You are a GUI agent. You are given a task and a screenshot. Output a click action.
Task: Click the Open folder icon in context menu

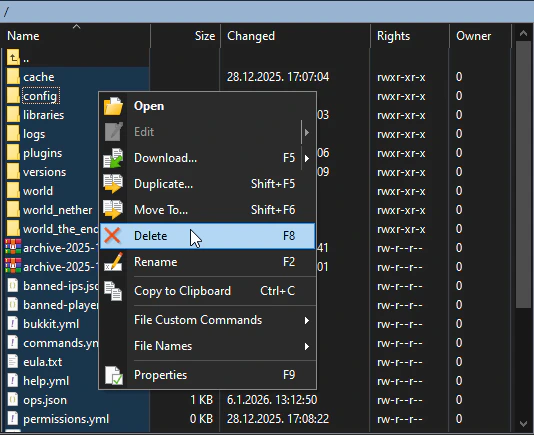113,106
